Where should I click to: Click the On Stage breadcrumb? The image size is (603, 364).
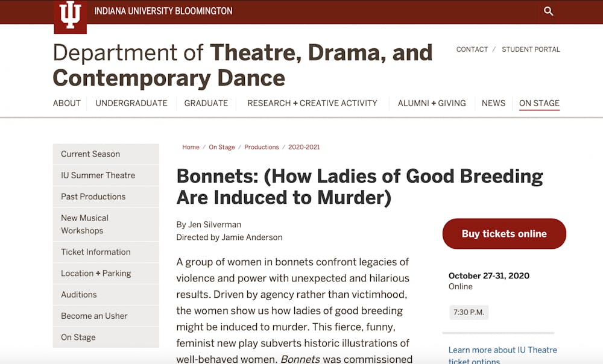coord(222,147)
